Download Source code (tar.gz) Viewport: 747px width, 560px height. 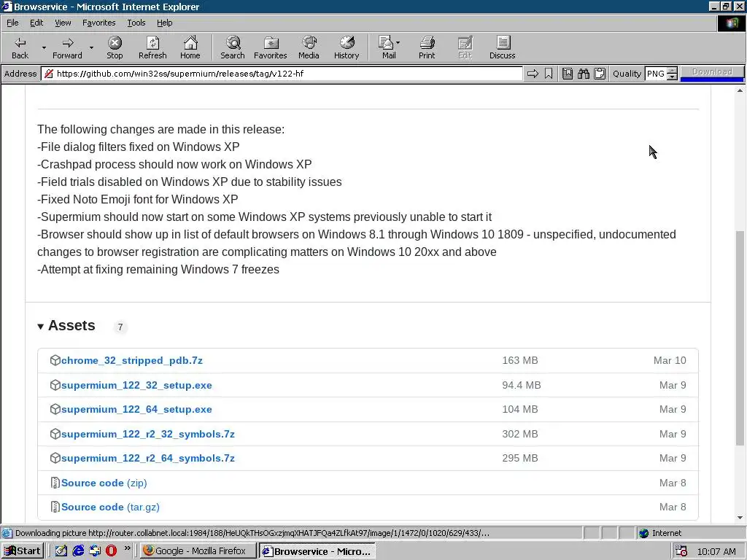tap(110, 507)
